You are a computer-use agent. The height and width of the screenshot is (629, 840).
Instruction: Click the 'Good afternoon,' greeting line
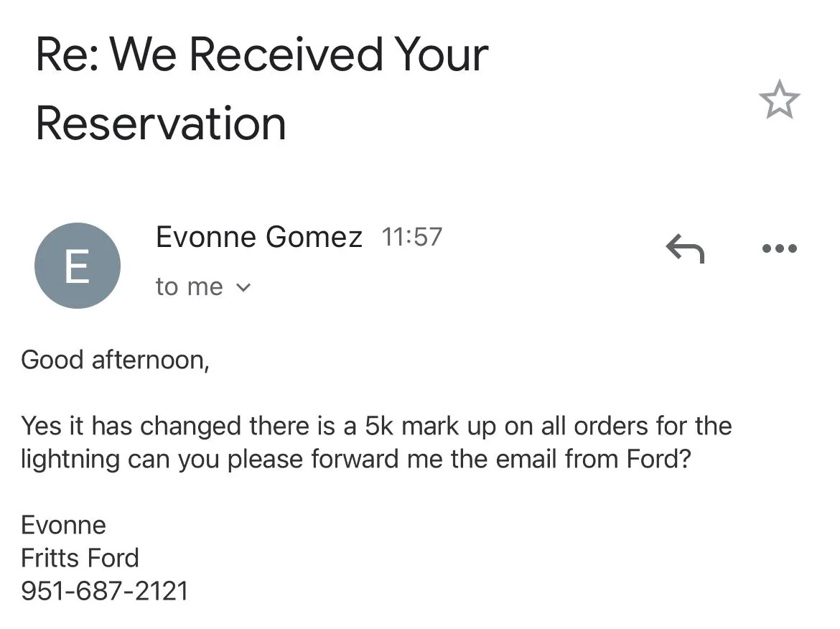[x=115, y=360]
